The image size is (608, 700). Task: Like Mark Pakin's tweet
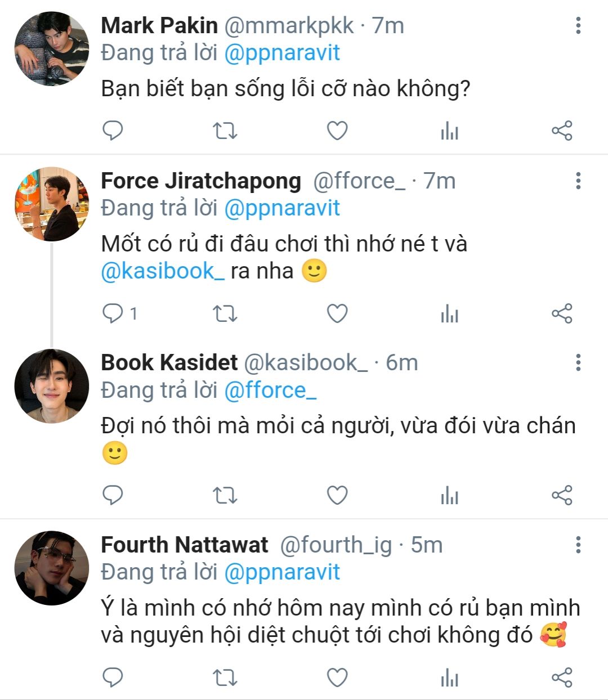(x=337, y=131)
